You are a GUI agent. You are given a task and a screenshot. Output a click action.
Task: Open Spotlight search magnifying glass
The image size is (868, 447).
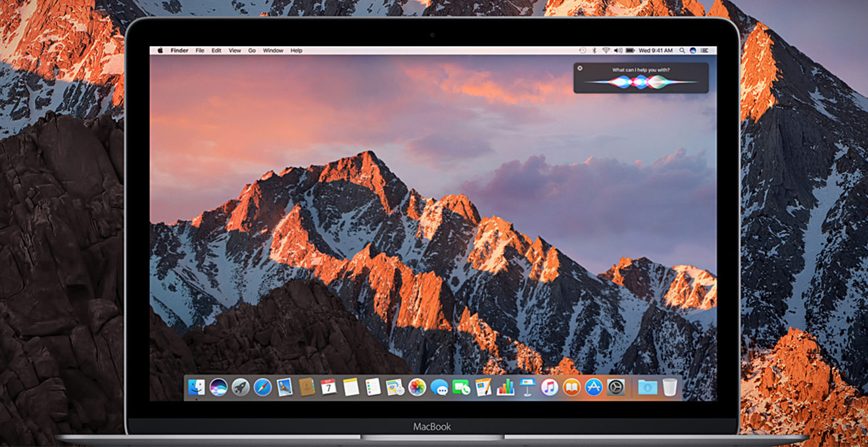(682, 51)
